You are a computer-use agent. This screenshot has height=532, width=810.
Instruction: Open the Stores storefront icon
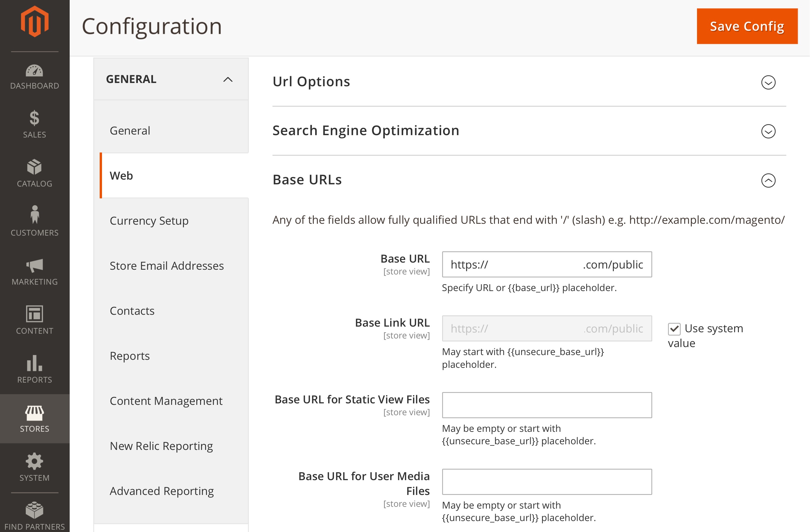coord(34,413)
